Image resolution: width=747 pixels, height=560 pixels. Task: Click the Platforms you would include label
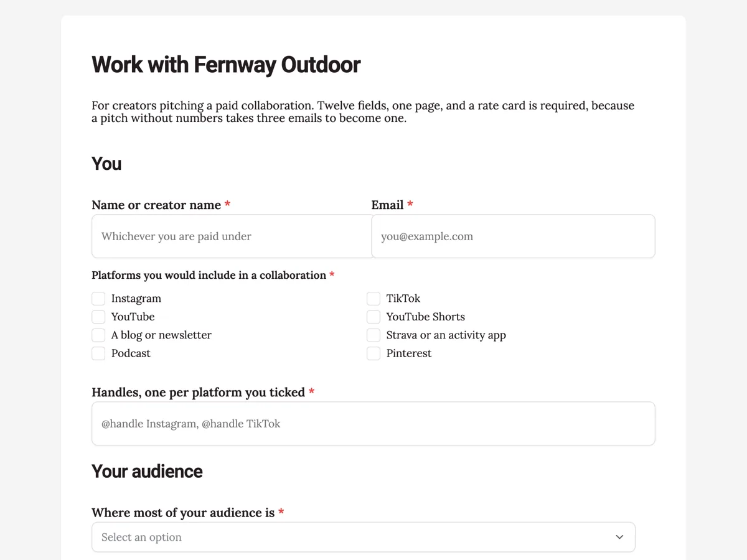coord(213,275)
